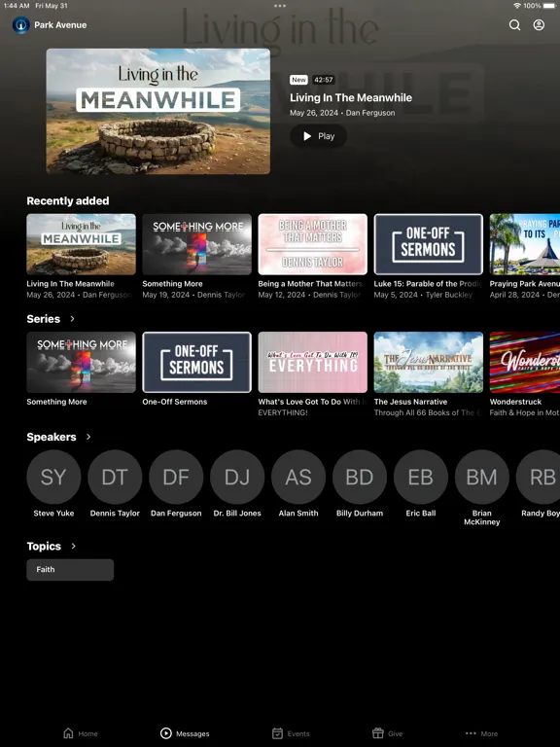Select speaker Eric Ball avatar
560x747 pixels.
click(421, 477)
